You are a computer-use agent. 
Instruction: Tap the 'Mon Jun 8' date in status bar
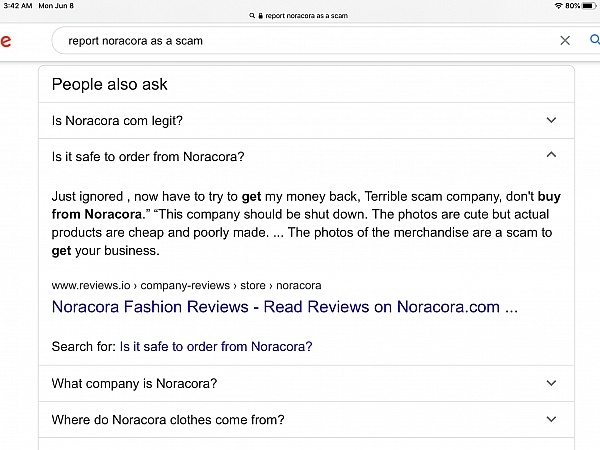tap(56, 6)
